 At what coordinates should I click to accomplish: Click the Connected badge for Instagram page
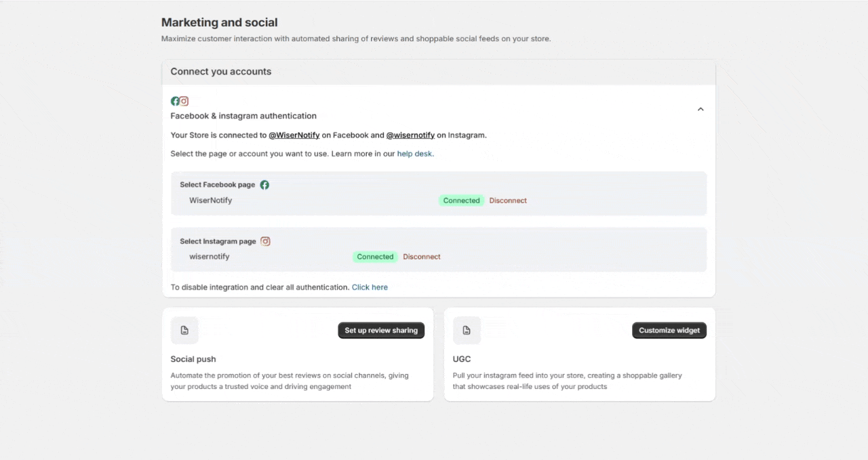point(375,257)
